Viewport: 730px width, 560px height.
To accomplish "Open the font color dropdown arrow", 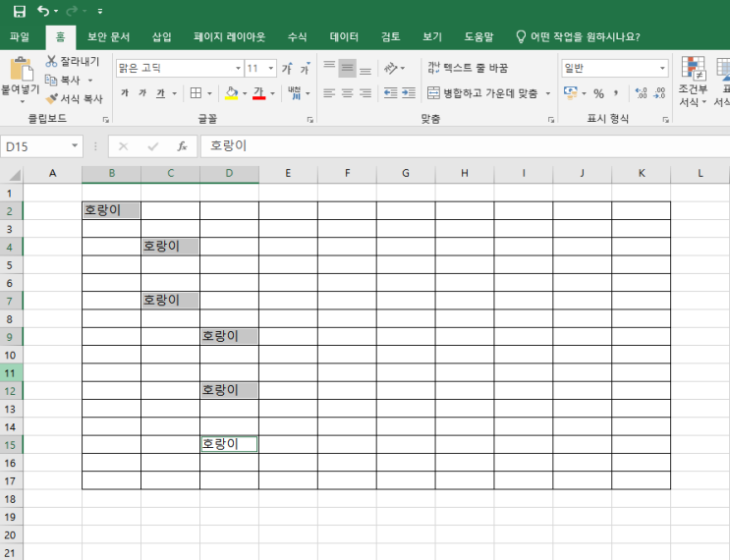I will tap(273, 93).
